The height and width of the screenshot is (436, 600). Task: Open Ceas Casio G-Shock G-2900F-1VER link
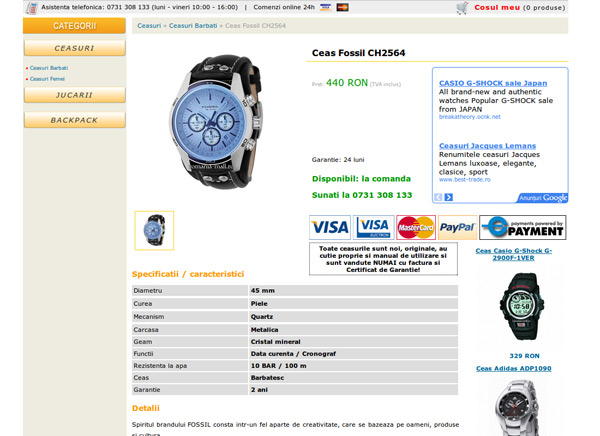pyautogui.click(x=514, y=254)
